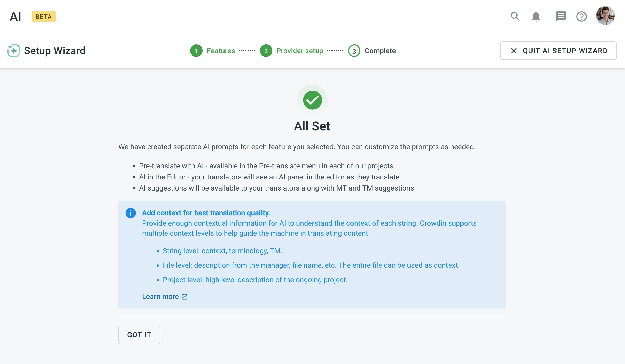Go to step 1 Features
The width and height of the screenshot is (625, 364).
coord(212,51)
